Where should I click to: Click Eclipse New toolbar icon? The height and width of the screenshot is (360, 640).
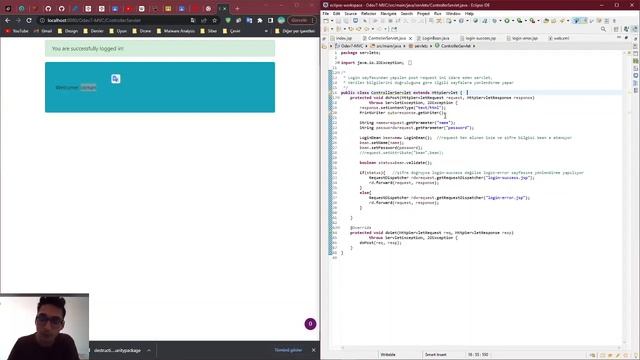click(326, 21)
